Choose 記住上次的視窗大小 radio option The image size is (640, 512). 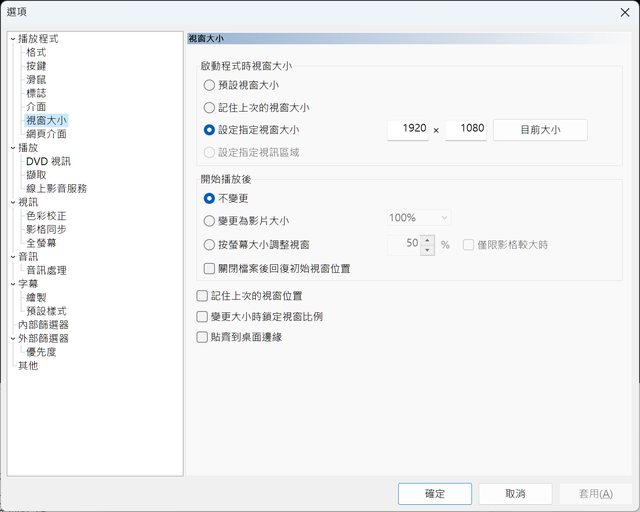point(209,108)
